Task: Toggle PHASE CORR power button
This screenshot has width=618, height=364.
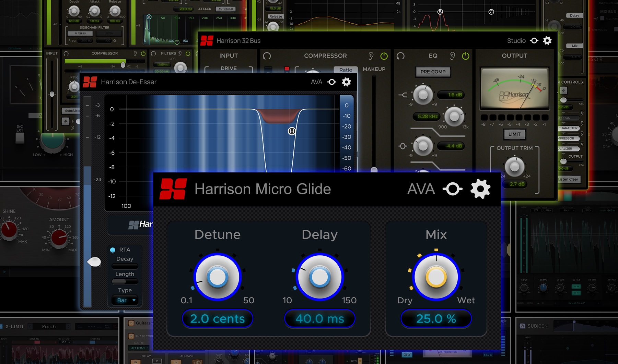Action: coord(131,336)
